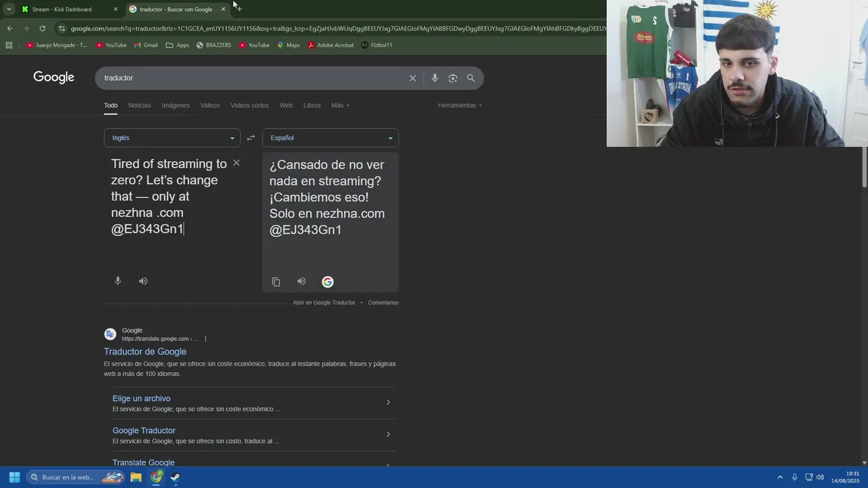Start voice search with the microphone icon
Image resolution: width=868 pixels, height=488 pixels.
click(435, 78)
